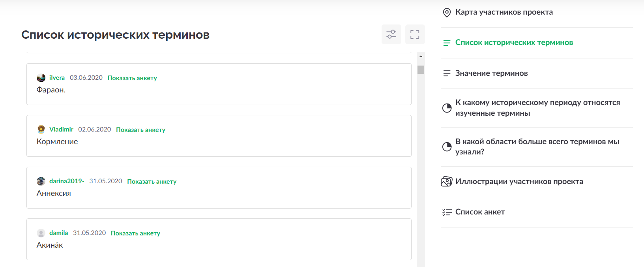Click damila's default avatar icon
Image resolution: width=644 pixels, height=267 pixels.
(x=41, y=233)
